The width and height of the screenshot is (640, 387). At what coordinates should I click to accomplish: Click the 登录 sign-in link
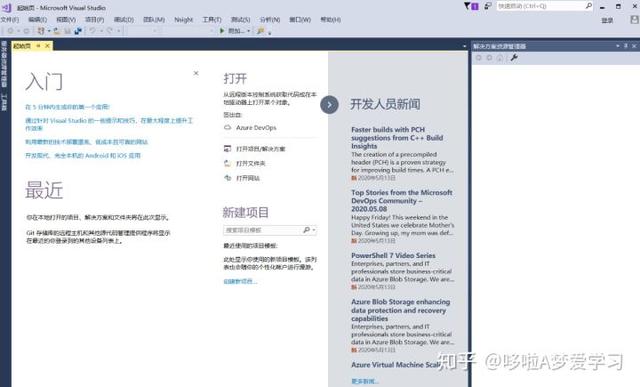click(x=607, y=20)
